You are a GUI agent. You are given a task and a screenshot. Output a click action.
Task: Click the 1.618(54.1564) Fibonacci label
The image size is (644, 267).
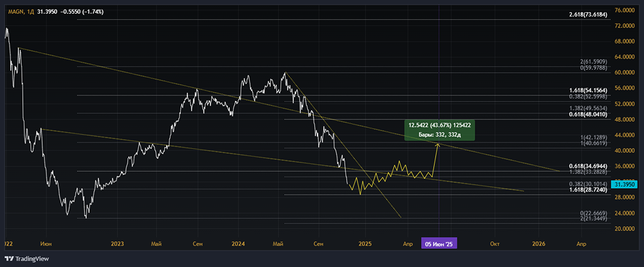[589, 90]
